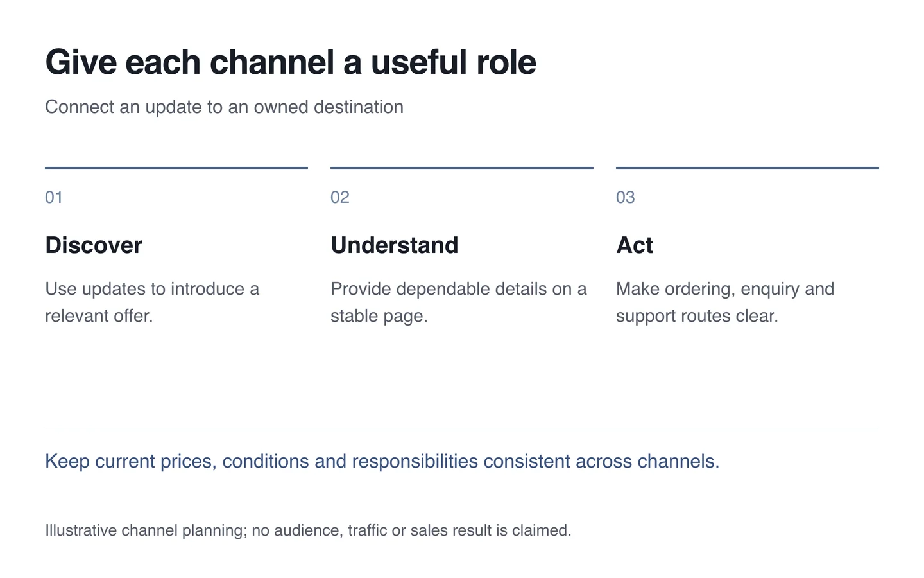This screenshot has height=578, width=924.
Task: Select the subtitle about an owned destination
Action: [x=224, y=107]
